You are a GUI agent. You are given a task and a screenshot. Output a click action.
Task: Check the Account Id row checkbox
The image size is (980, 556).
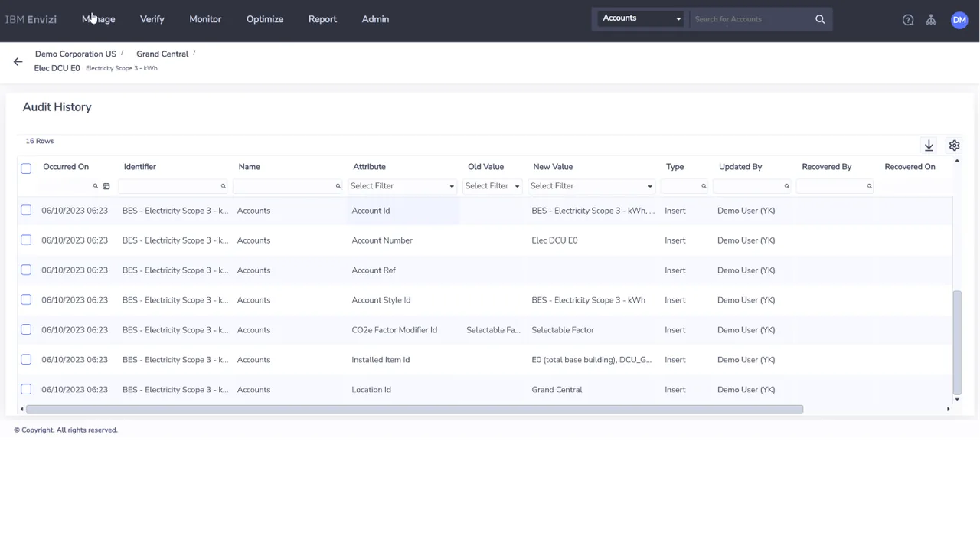tap(26, 210)
